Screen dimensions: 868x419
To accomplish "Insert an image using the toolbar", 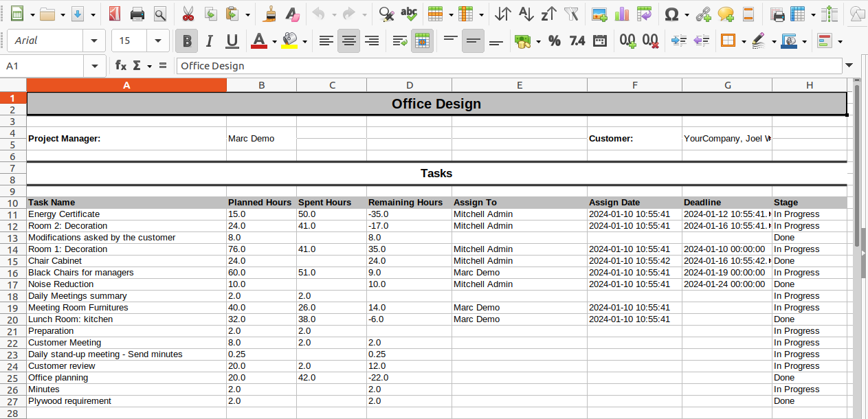I will coord(599,14).
